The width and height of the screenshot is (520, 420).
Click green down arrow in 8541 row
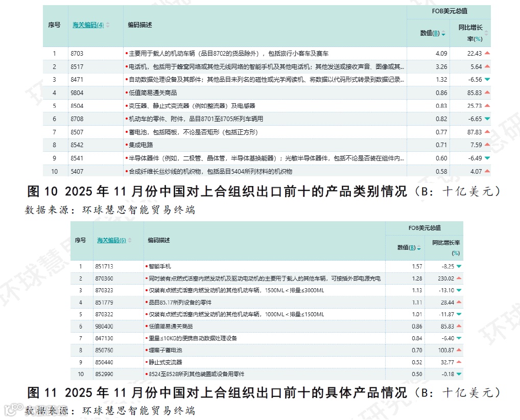click(487, 158)
